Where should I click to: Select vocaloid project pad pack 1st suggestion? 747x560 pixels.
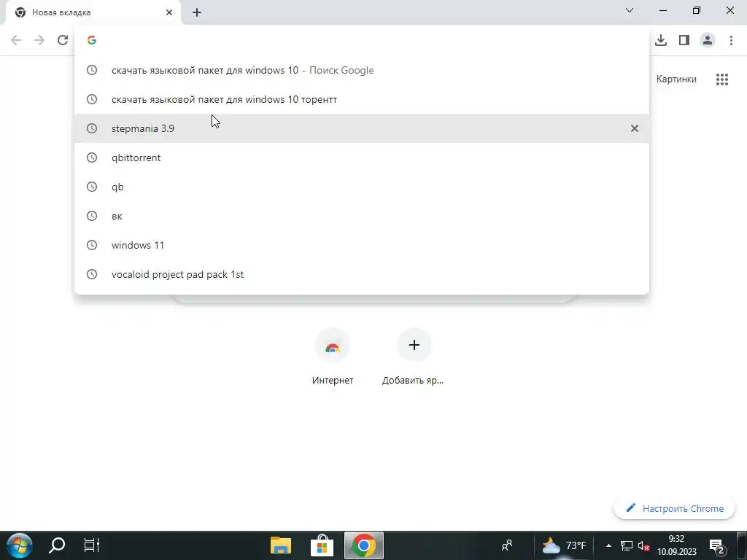362,274
